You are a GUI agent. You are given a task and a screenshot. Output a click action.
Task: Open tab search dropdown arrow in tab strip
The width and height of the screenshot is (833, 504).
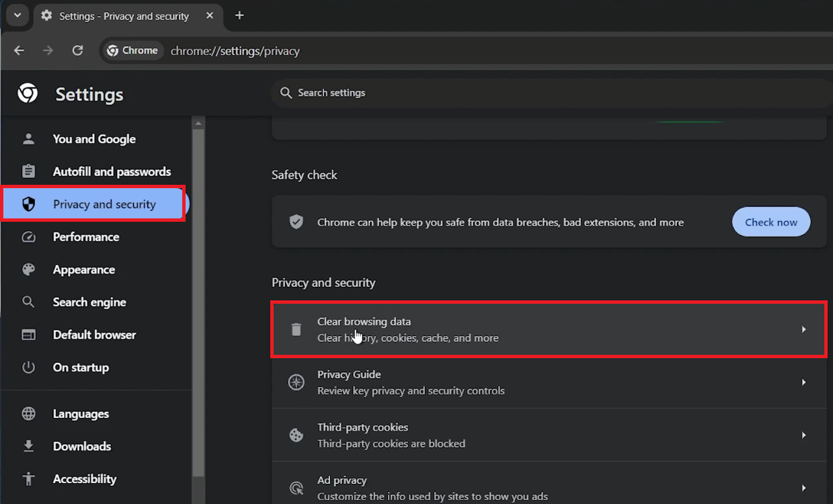(17, 15)
